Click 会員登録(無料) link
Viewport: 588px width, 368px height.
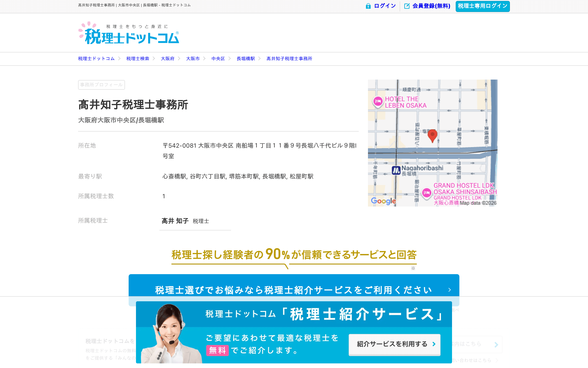pyautogui.click(x=431, y=6)
